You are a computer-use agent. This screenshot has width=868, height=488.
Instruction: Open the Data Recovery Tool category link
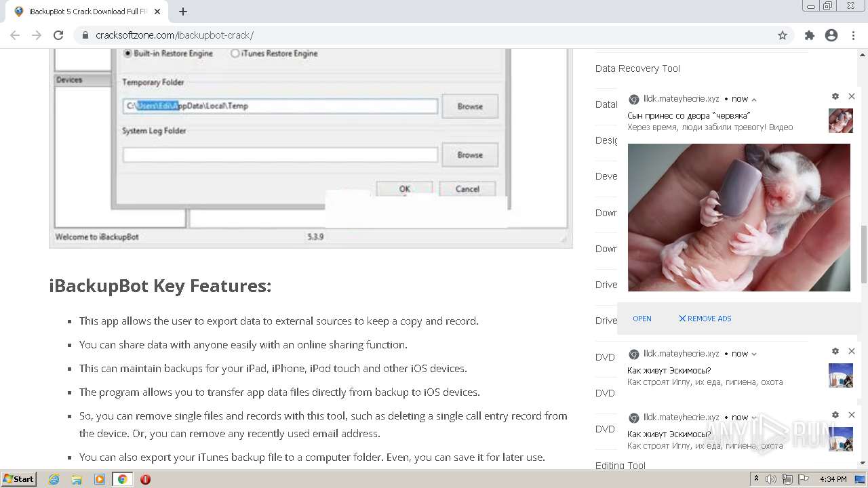pyautogui.click(x=637, y=68)
